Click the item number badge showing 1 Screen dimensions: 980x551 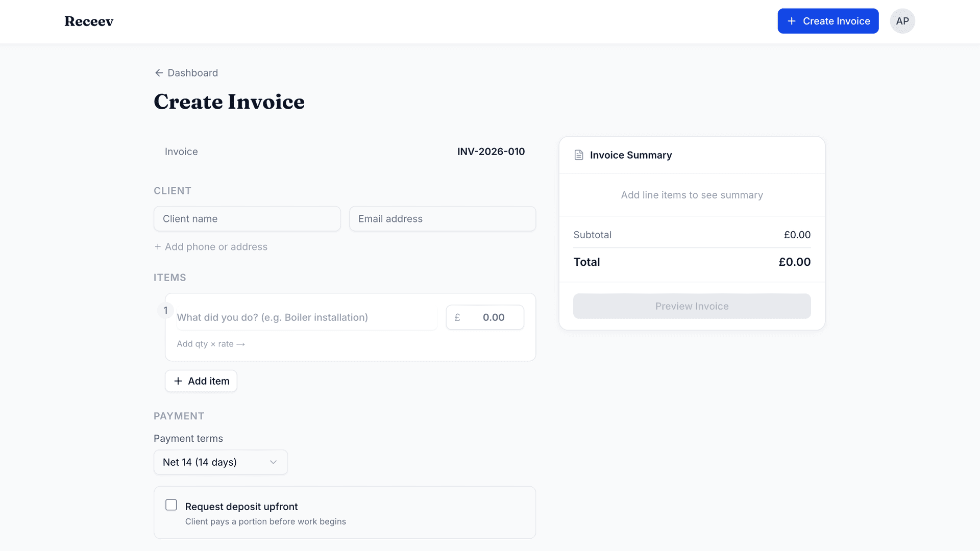coord(165,310)
